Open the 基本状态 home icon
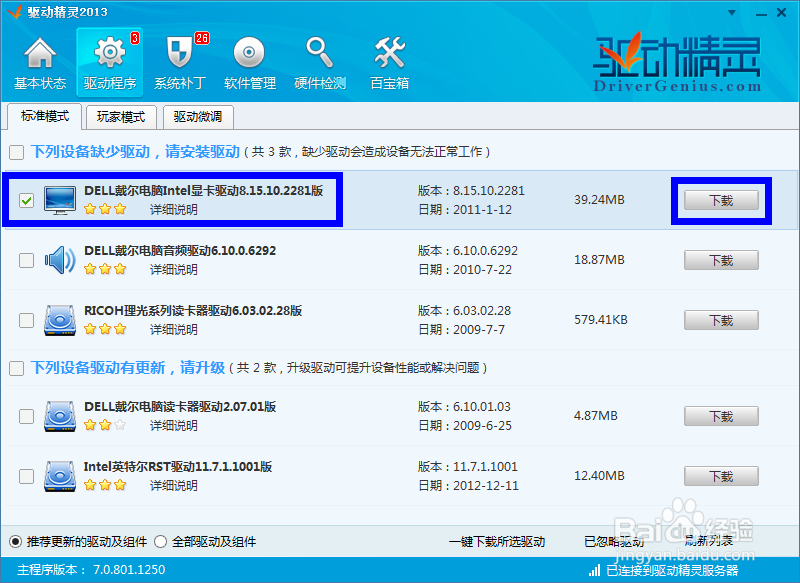This screenshot has width=800, height=583. (39, 54)
